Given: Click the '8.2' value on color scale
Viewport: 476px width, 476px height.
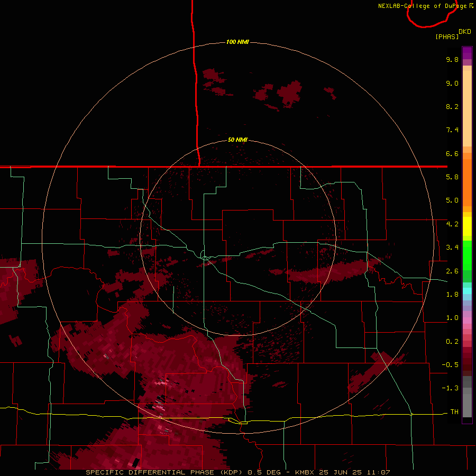Looking at the screenshot, I should [x=452, y=106].
